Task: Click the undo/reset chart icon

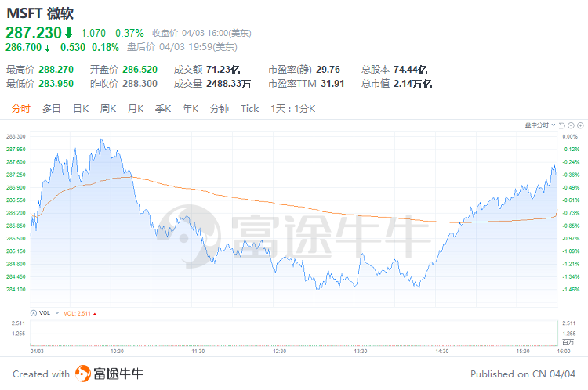Action: 562,125
